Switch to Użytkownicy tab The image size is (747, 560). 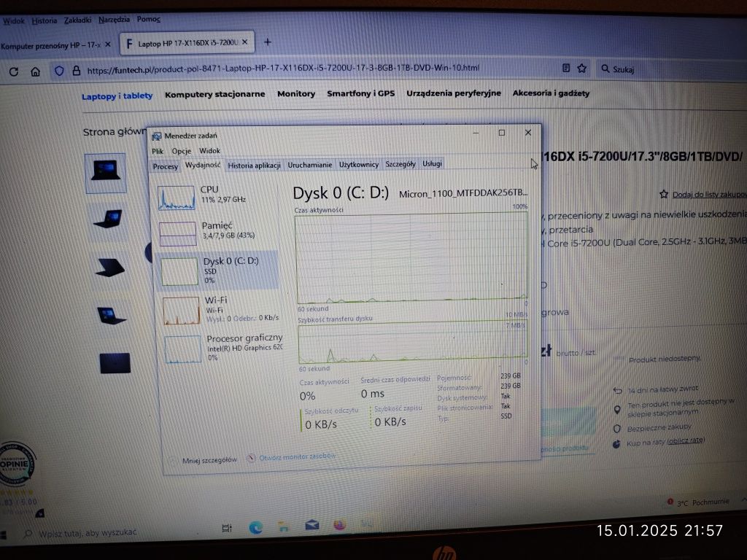[359, 164]
